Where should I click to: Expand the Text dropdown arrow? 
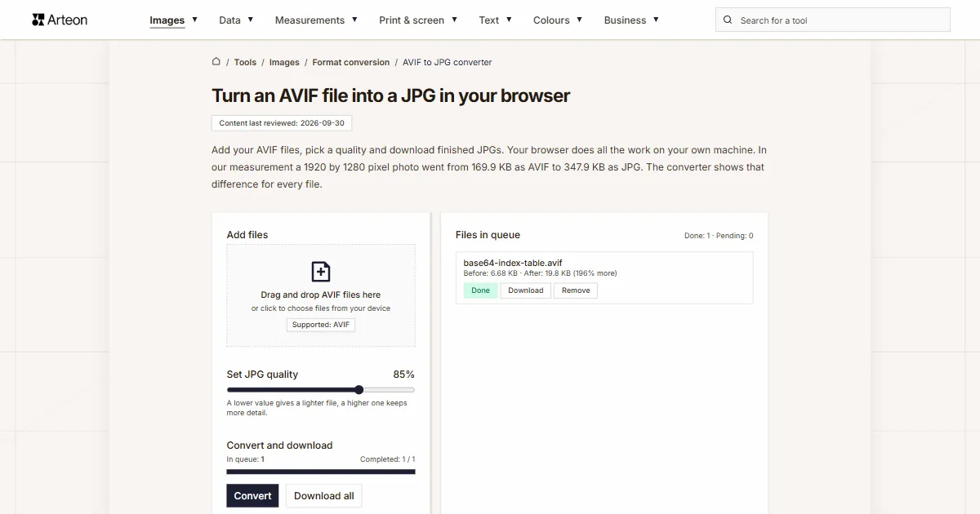[509, 20]
